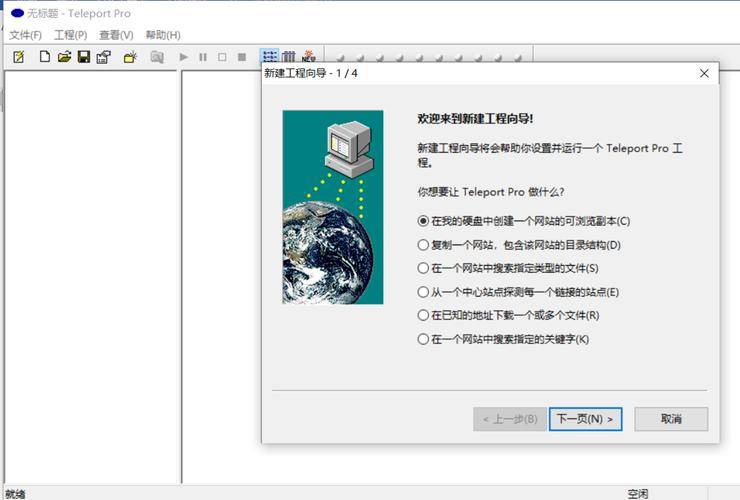
Task: Select 复制一个网站,包含该网站的目录结构(D) option
Action: pyautogui.click(x=519, y=245)
